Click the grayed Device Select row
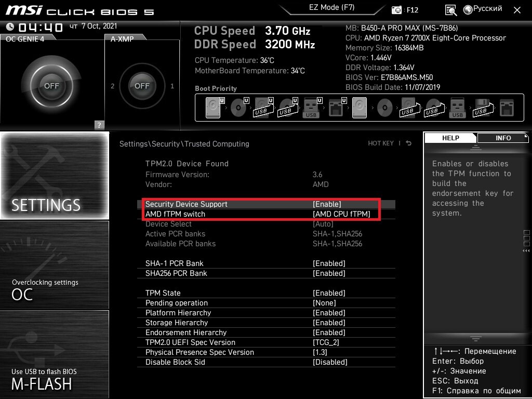This screenshot has height=399, width=532. (267, 224)
